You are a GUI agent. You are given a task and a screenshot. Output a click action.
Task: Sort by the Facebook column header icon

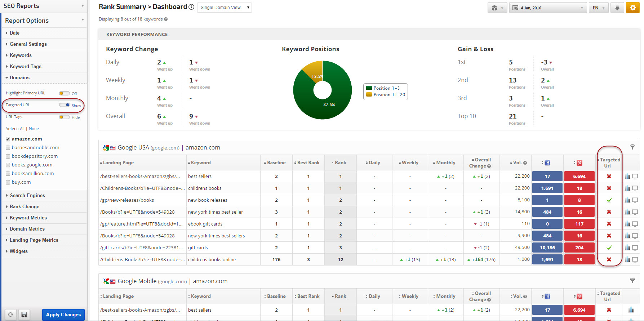coord(547,163)
